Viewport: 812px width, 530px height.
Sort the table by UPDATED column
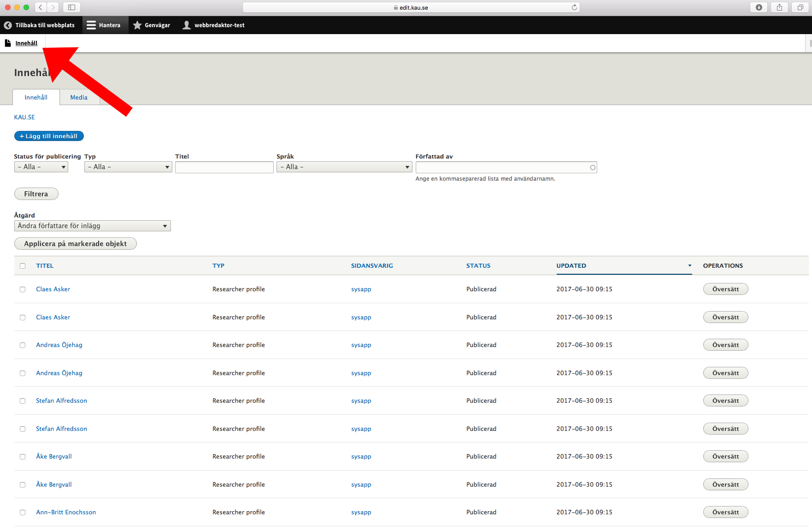pos(571,265)
